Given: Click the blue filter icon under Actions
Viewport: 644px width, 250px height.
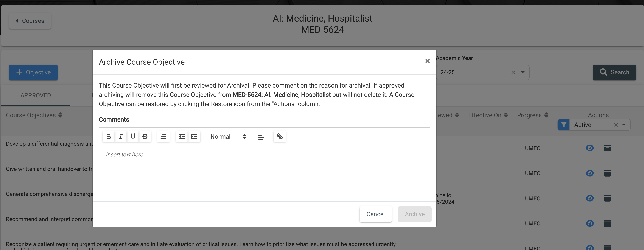Looking at the screenshot, I should tap(563, 125).
